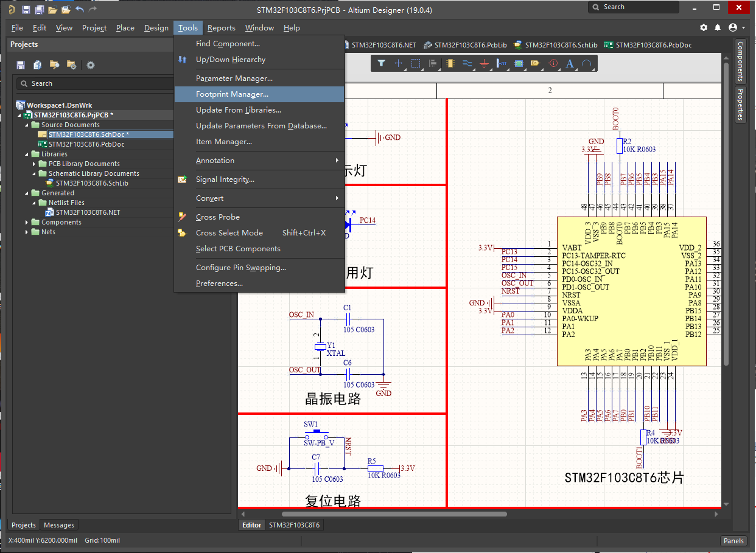Click the Open Document folder icon in the title bar

pos(53,10)
